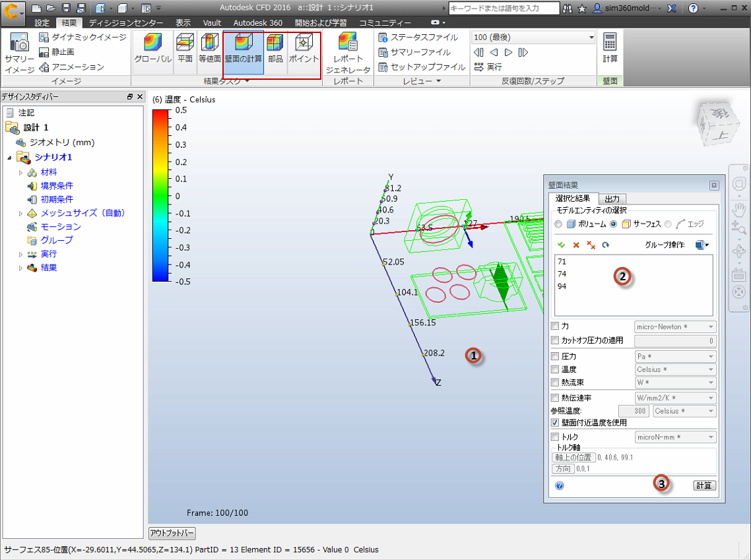Step forward one iteration

(x=509, y=52)
